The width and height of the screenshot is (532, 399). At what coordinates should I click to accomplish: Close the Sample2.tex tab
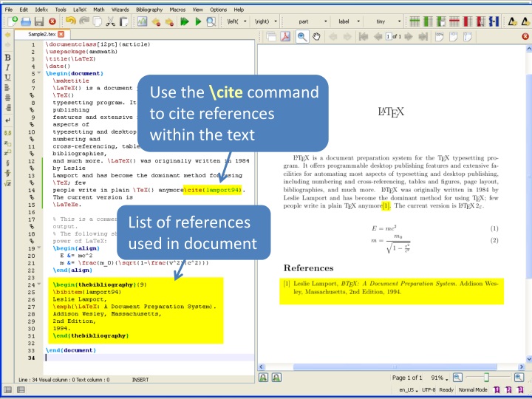(61, 34)
